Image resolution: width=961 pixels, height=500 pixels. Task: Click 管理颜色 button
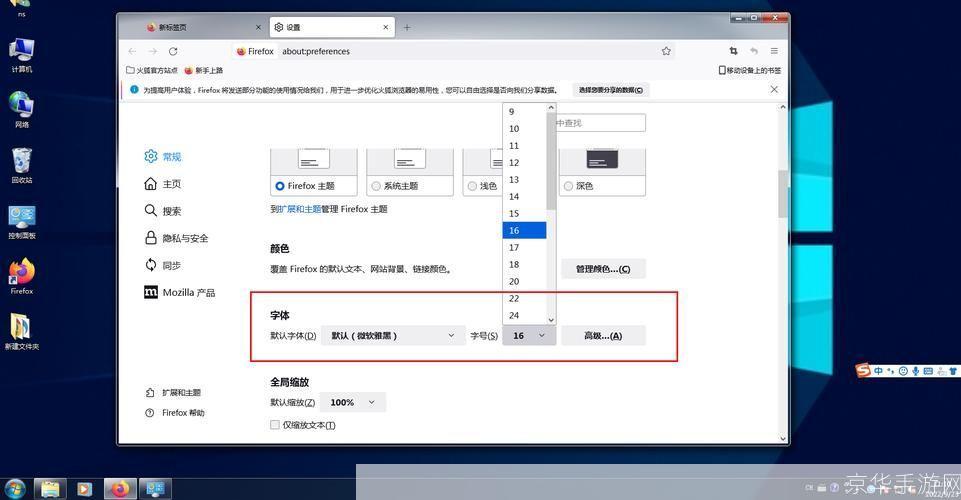tap(603, 269)
